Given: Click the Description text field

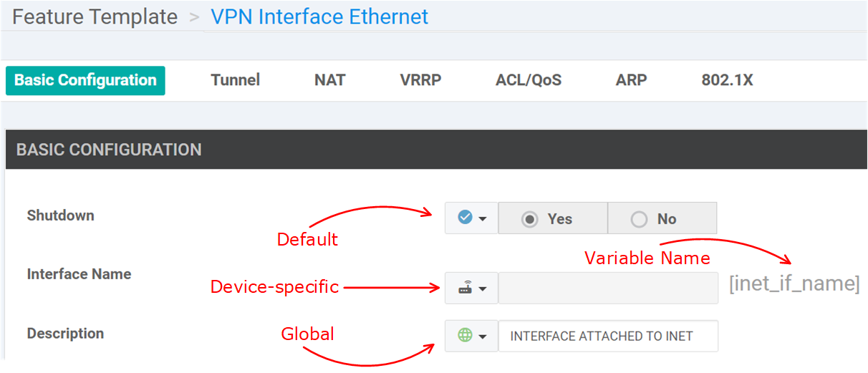Looking at the screenshot, I should click(608, 336).
